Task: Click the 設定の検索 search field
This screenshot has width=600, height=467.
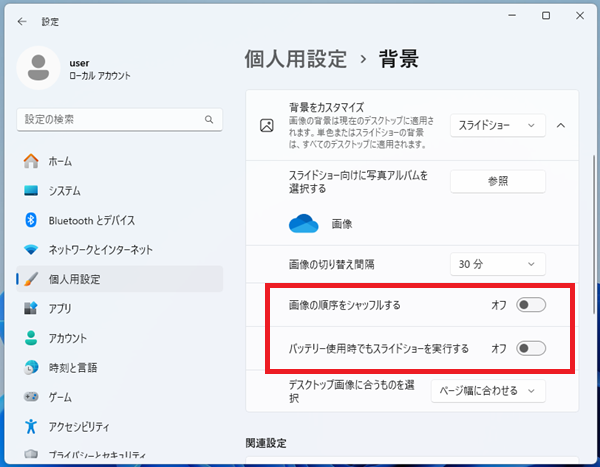Action: 110,119
